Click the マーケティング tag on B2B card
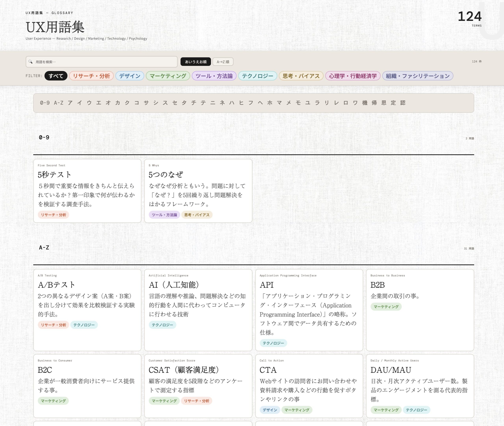The width and height of the screenshot is (504, 426). (386, 307)
